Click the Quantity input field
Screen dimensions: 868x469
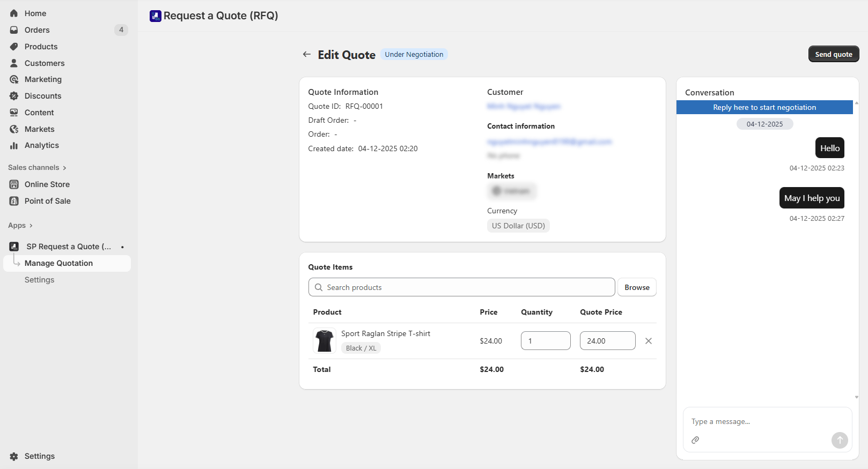(x=546, y=341)
